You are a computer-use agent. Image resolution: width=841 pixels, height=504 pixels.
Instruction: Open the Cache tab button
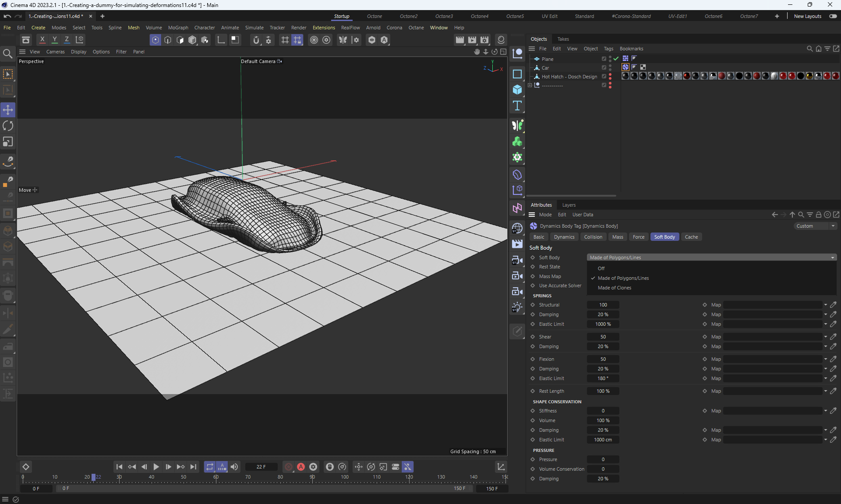691,237
